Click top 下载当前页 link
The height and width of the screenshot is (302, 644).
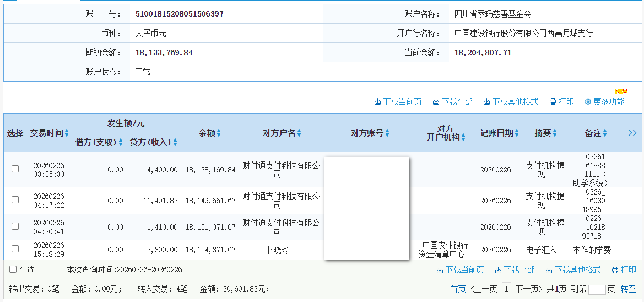click(398, 101)
